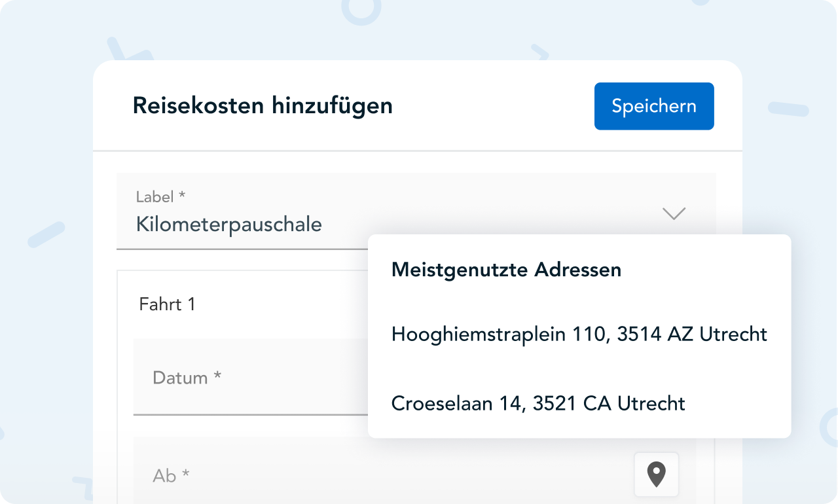Focus the Datum input field
838x504 pixels.
pos(250,377)
